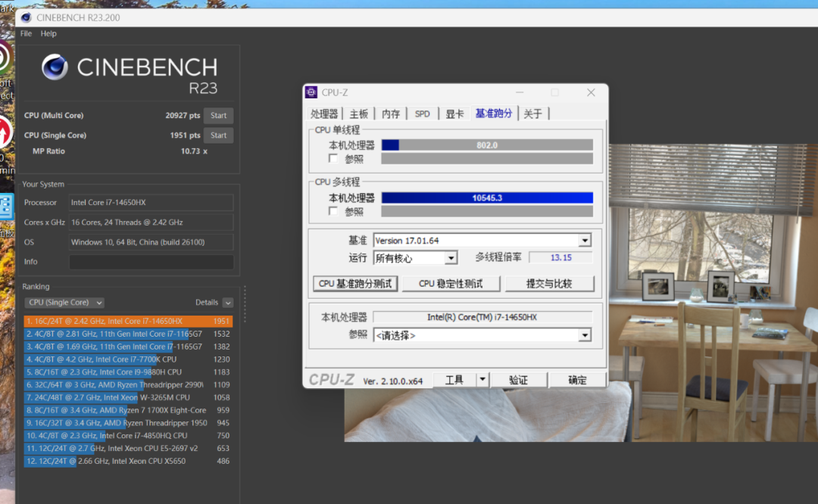Select ranking row 6 AMD Ryzen Threadripper 2990

[128, 384]
